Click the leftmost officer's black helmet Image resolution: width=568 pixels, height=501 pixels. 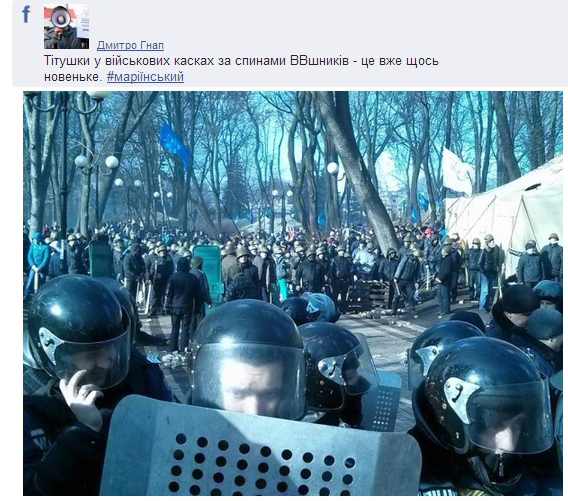78,328
